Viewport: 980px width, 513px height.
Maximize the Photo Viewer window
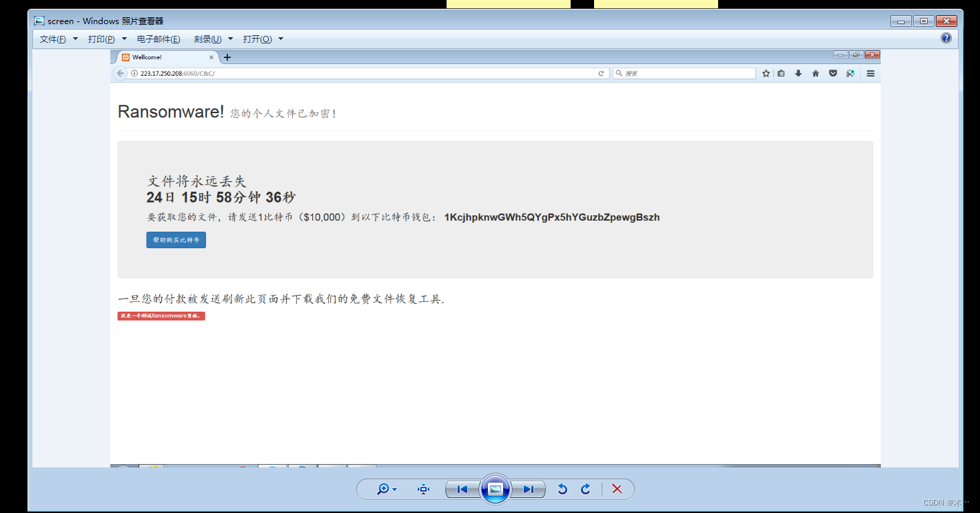(923, 21)
